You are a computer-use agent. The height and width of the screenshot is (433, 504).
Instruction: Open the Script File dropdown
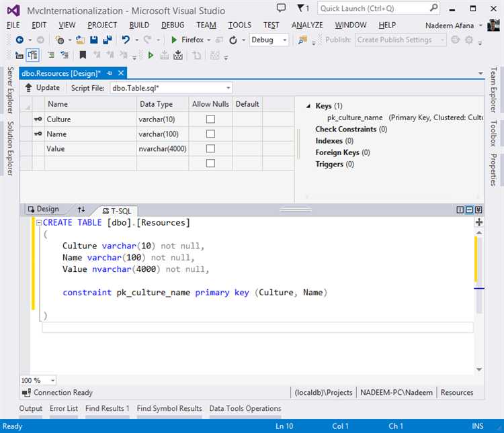(x=228, y=88)
